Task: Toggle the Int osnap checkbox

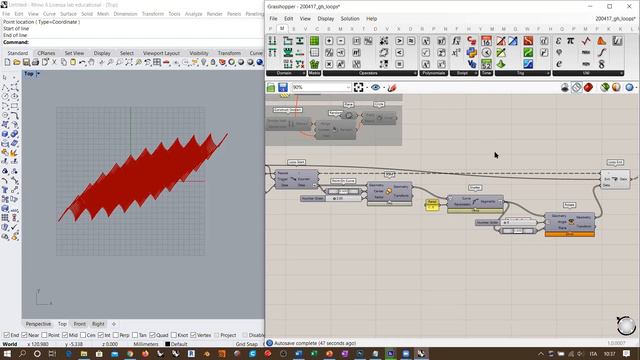Action: (x=100, y=335)
